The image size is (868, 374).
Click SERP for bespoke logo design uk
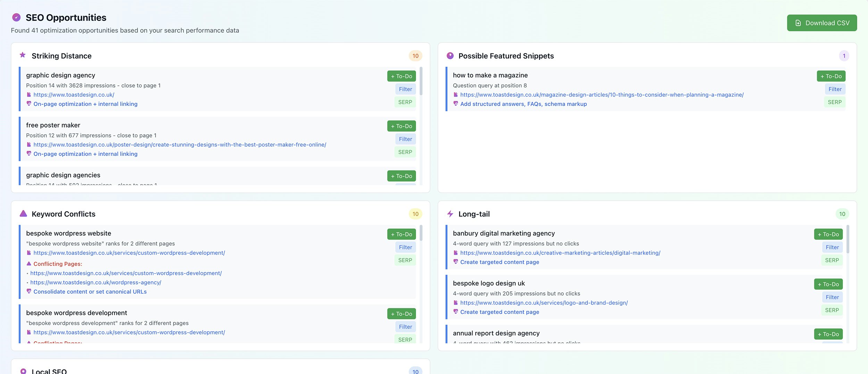[x=832, y=310]
